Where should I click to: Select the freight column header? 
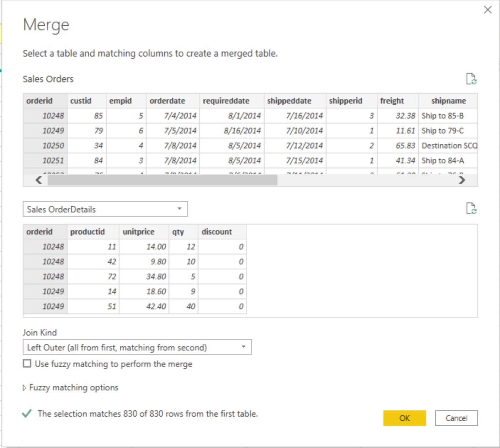[392, 101]
